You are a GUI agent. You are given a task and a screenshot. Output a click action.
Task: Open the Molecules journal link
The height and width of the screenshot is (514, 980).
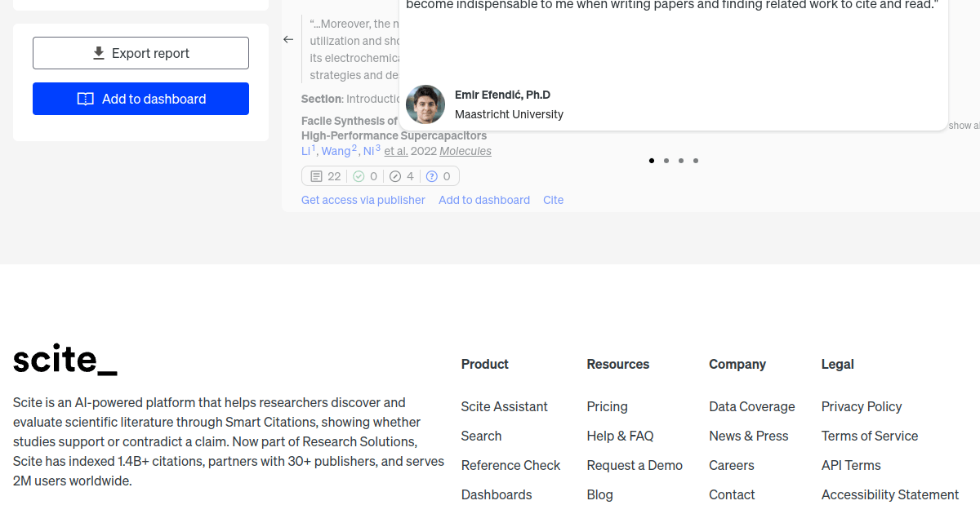[x=465, y=151]
